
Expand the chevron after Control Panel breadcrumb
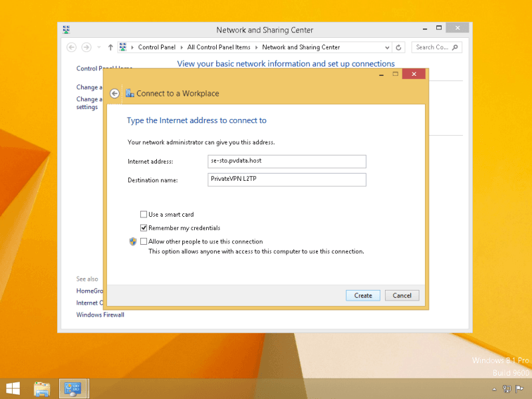point(182,47)
